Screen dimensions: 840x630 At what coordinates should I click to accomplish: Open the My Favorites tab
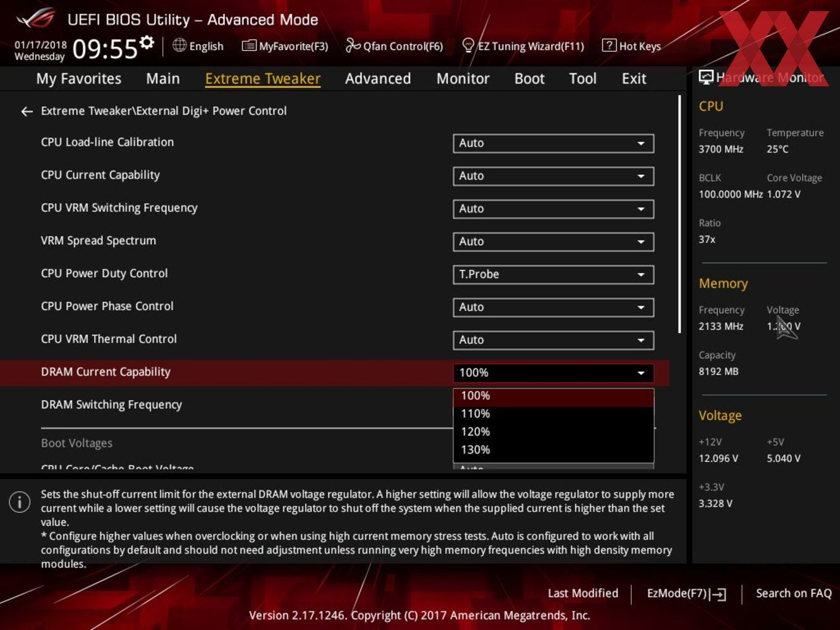point(78,78)
